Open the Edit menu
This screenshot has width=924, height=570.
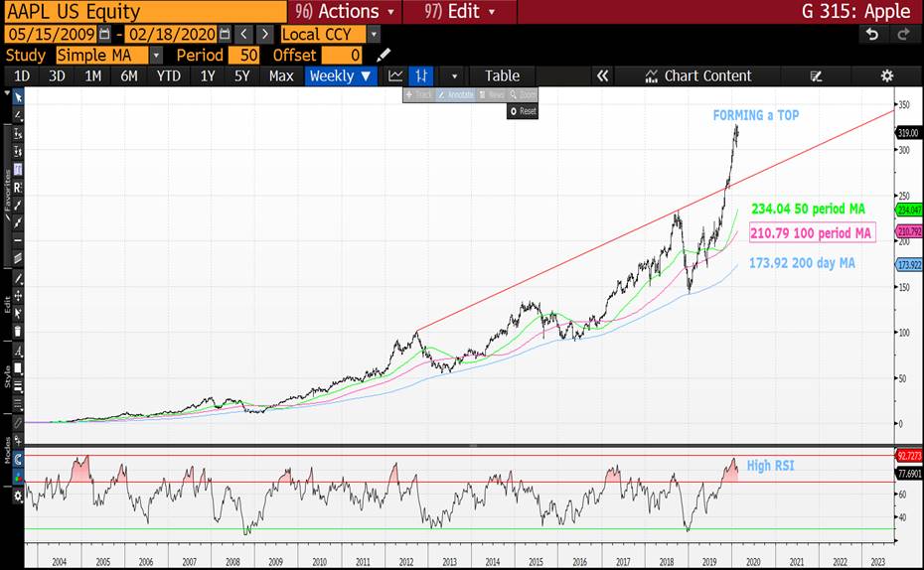(460, 11)
